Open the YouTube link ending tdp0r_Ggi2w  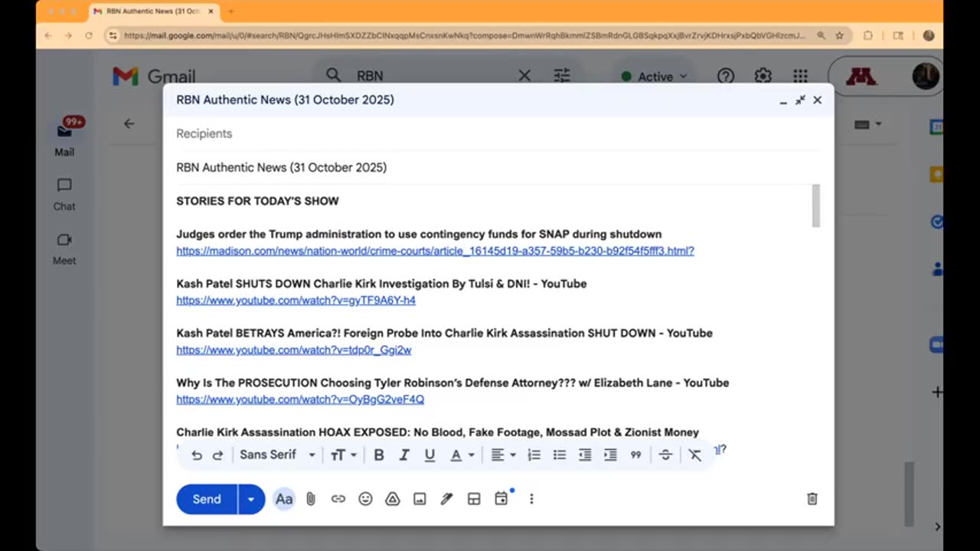tap(293, 350)
